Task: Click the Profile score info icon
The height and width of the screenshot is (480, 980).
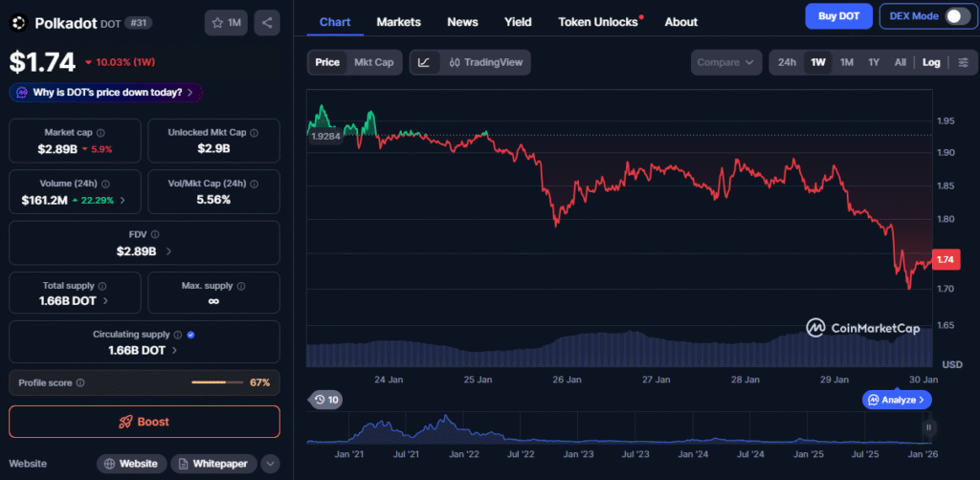Action: 80,382
